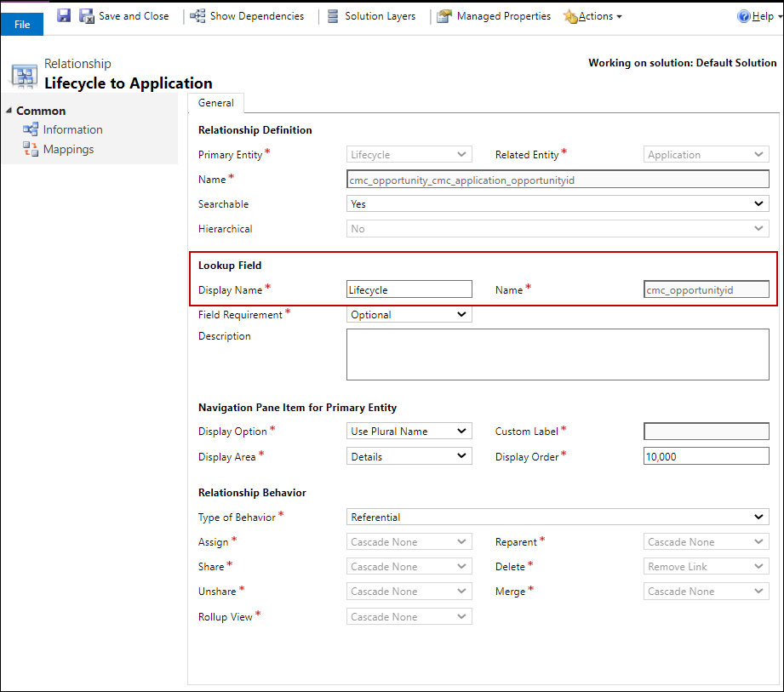Open the File menu

22,24
